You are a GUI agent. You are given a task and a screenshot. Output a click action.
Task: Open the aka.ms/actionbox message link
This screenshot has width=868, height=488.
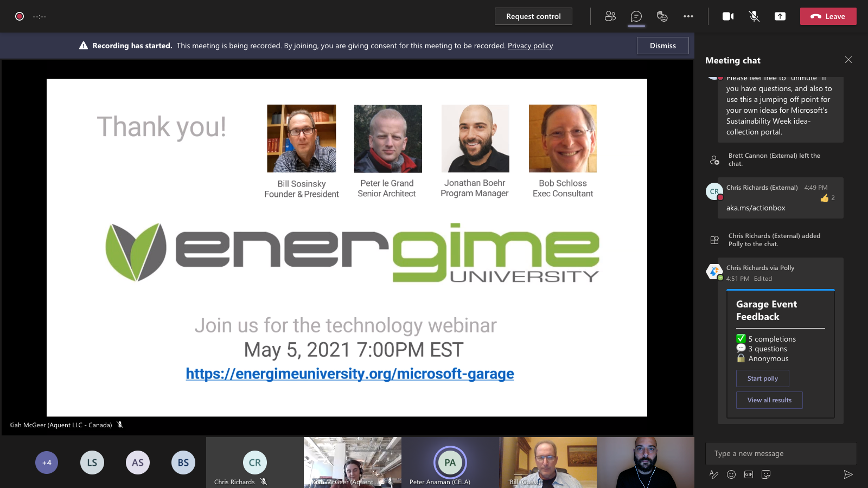tap(756, 208)
